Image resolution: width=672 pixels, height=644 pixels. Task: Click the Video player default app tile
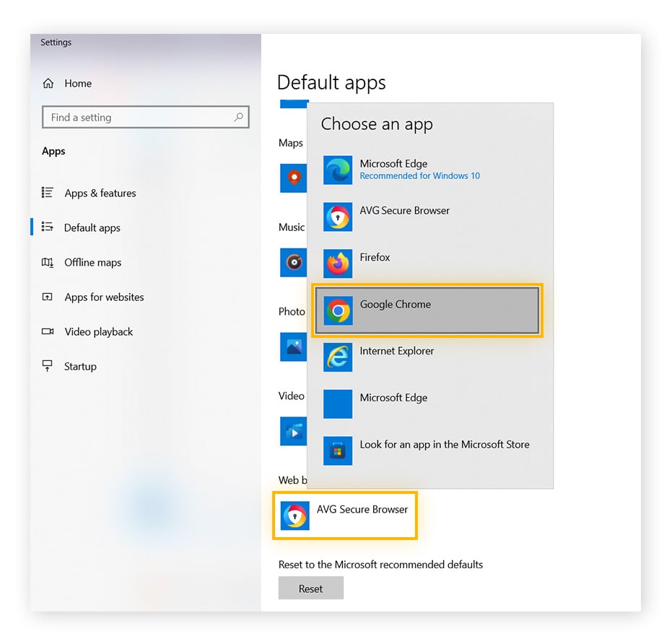coord(294,431)
